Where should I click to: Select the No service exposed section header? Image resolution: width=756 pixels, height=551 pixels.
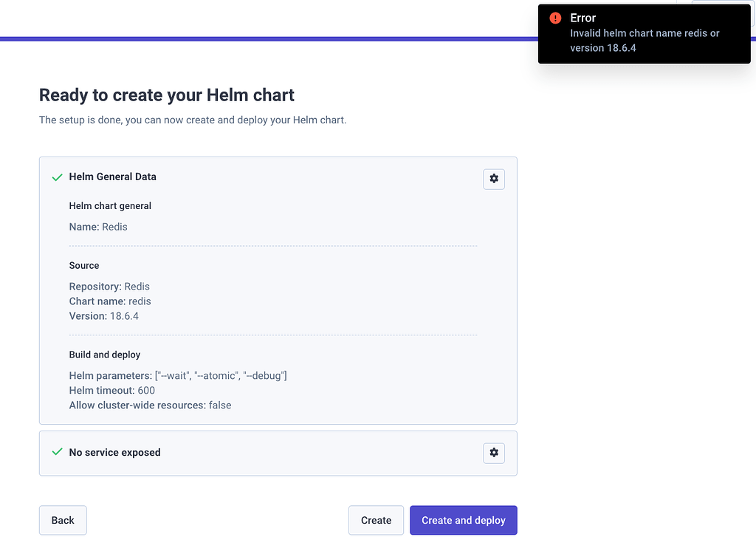coord(114,453)
